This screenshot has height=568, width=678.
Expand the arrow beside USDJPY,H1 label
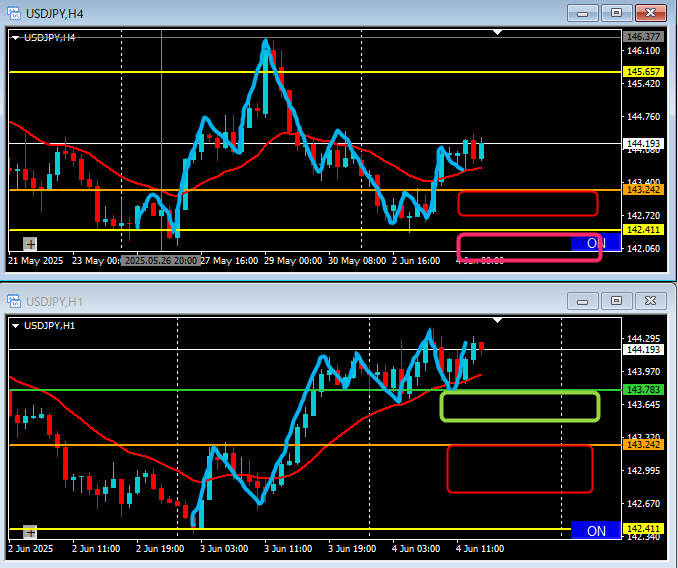tap(14, 325)
